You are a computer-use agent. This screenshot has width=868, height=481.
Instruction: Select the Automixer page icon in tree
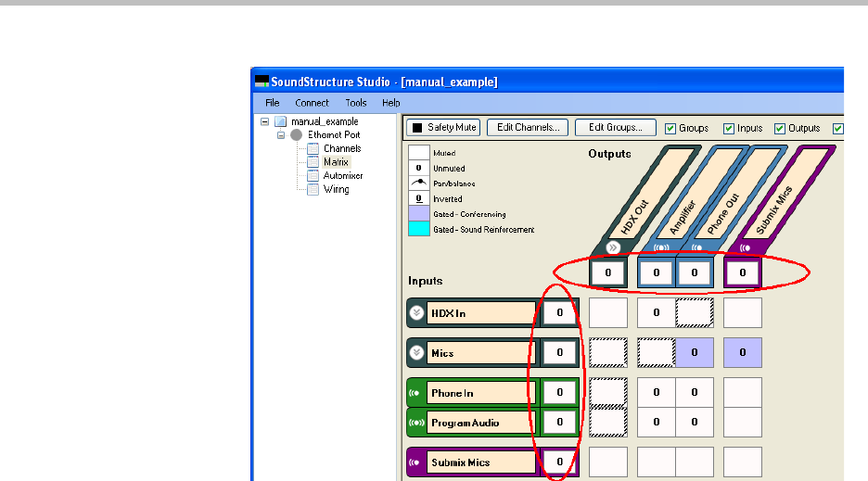[x=313, y=175]
